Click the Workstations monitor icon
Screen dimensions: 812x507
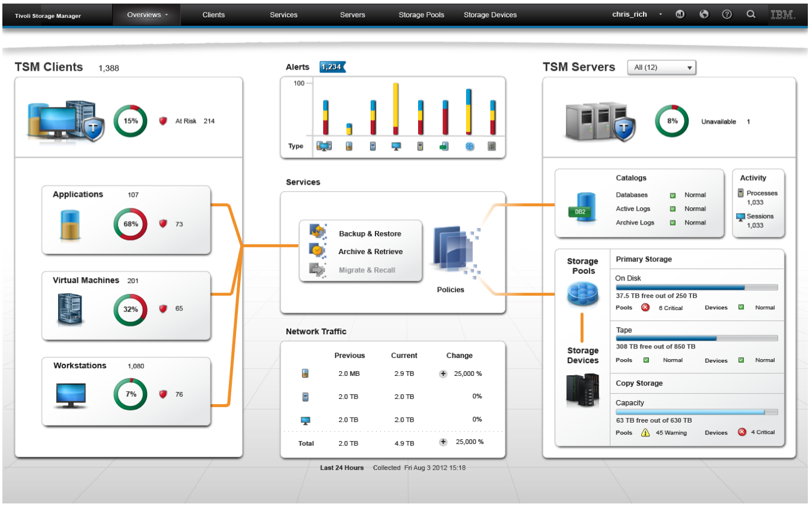(x=71, y=395)
